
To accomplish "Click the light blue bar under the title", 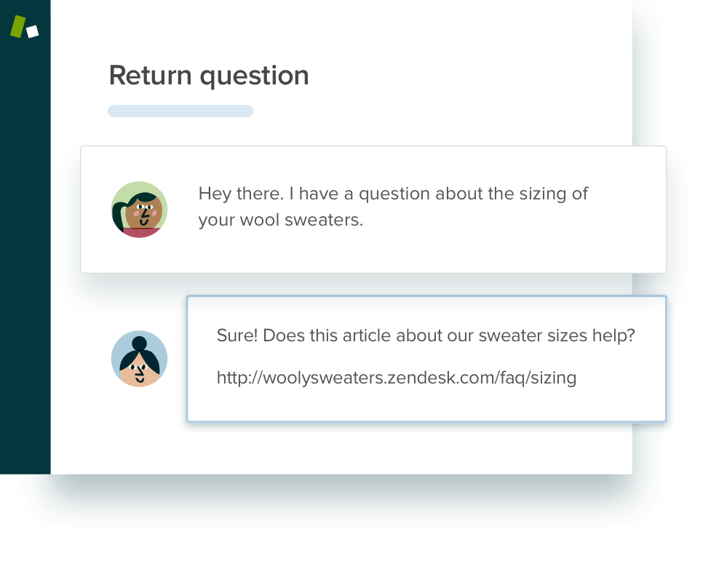I will point(180,111).
